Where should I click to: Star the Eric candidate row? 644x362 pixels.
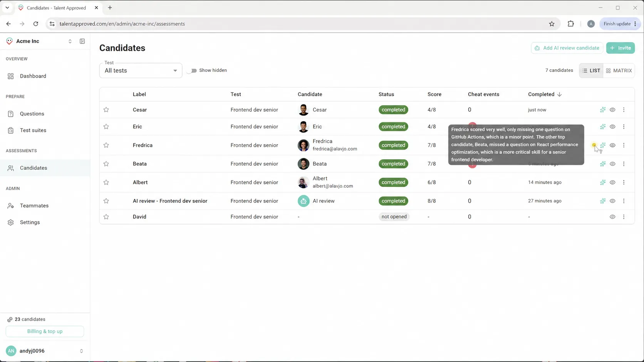106,127
